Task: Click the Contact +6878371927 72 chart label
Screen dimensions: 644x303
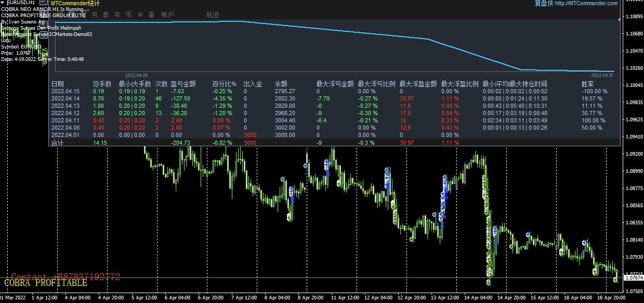Action: coord(65,277)
